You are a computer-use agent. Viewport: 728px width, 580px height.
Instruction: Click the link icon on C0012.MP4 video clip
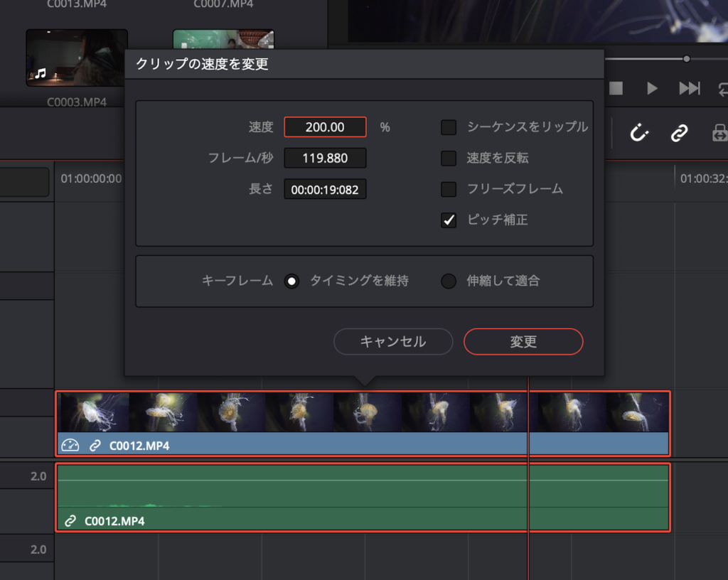pyautogui.click(x=95, y=446)
